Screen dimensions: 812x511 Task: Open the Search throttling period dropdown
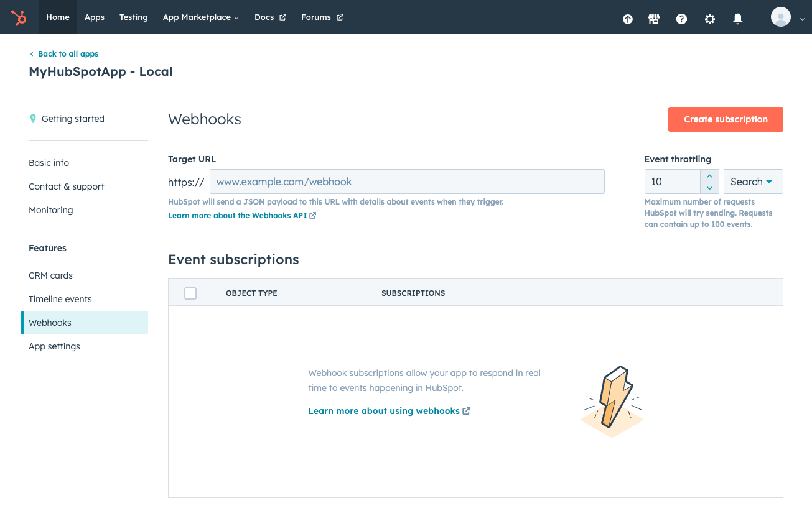coord(753,182)
